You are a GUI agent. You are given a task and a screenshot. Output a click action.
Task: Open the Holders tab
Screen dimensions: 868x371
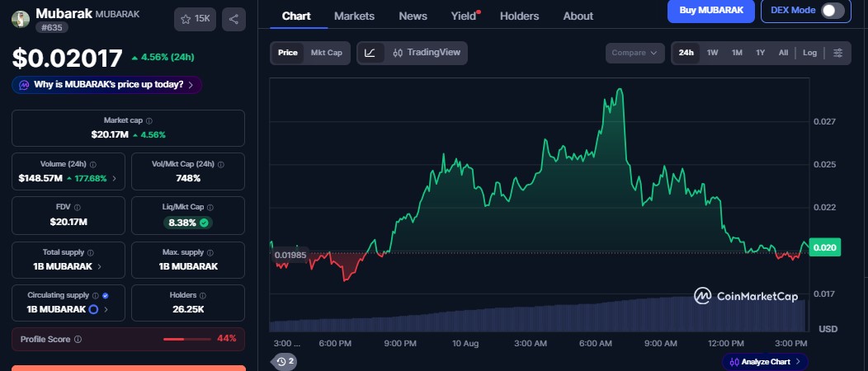519,16
